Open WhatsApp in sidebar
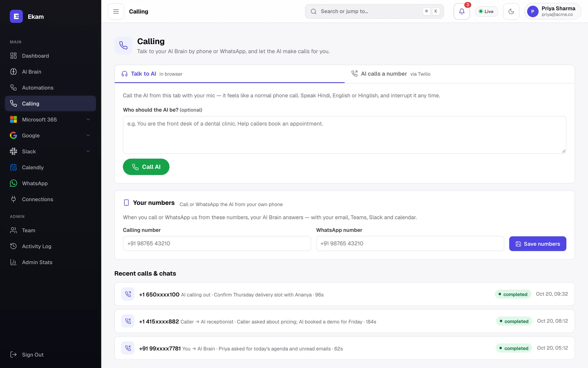 tap(50, 183)
